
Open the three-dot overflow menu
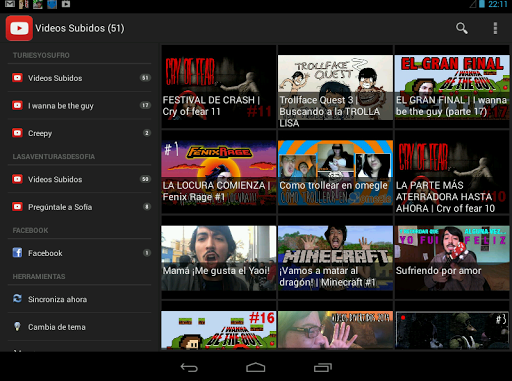(x=495, y=28)
